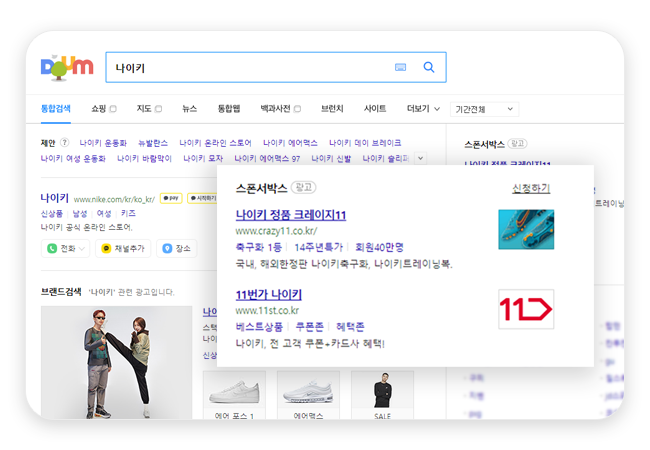Viewport: 650px width, 450px height.
Task: Open the 전화 button dropdown
Action: click(x=65, y=249)
